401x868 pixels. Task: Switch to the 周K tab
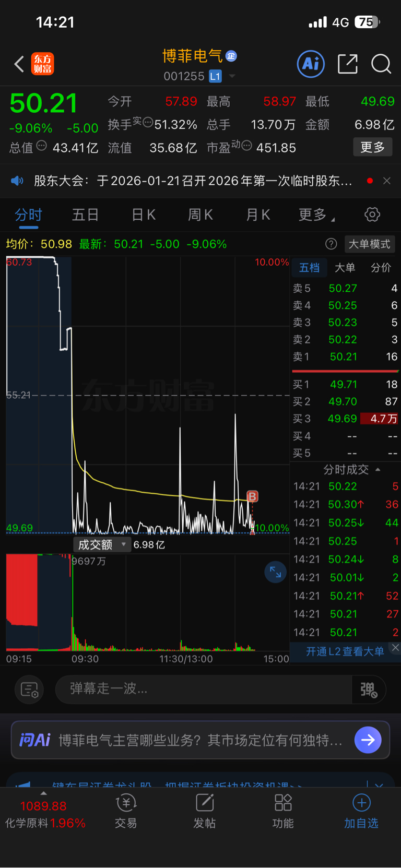click(200, 215)
